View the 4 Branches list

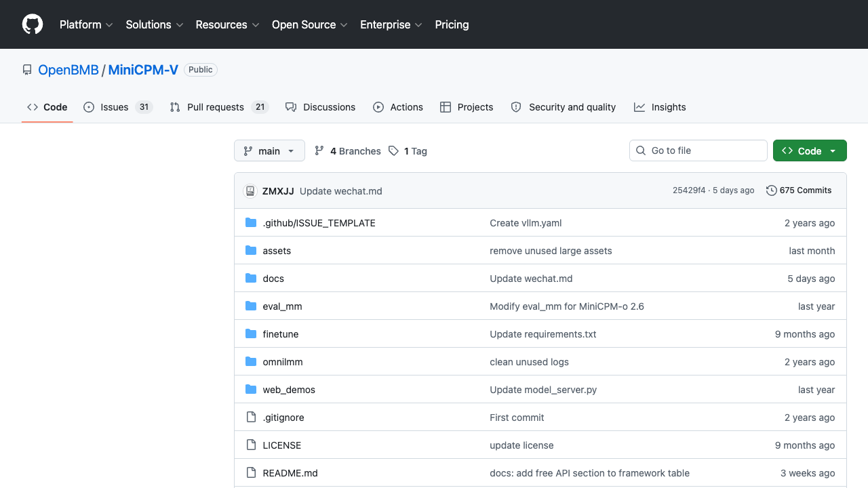point(348,151)
